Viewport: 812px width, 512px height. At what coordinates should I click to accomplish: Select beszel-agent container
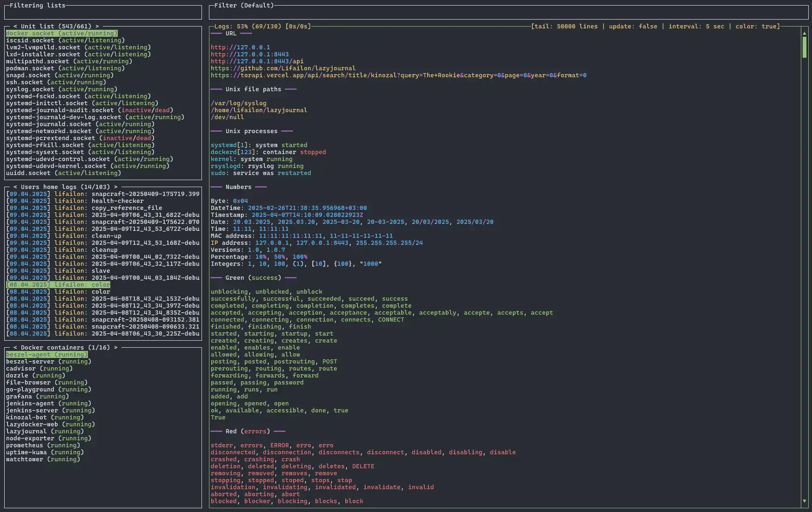click(x=47, y=355)
